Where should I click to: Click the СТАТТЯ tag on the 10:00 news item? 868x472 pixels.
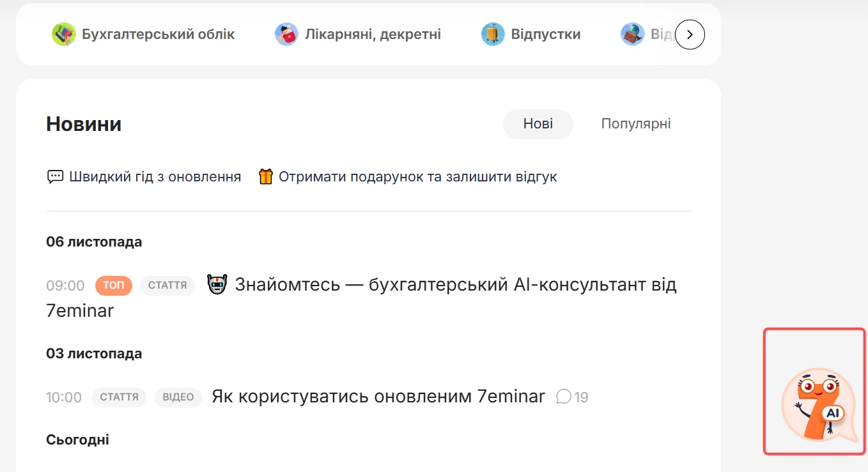[120, 397]
